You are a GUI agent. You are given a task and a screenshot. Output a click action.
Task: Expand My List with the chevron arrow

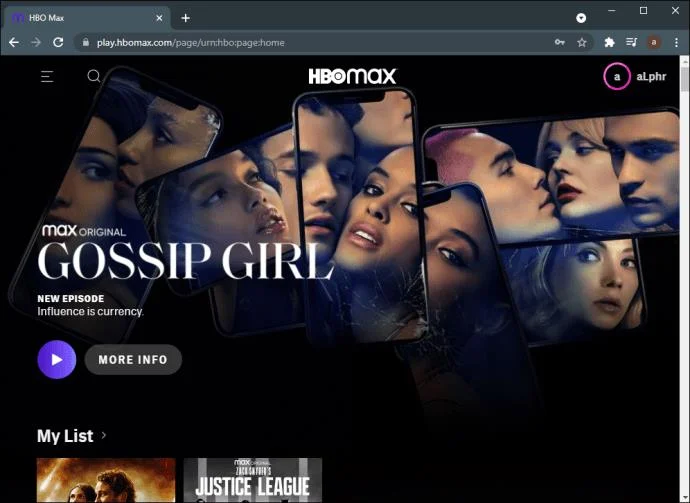coord(104,435)
